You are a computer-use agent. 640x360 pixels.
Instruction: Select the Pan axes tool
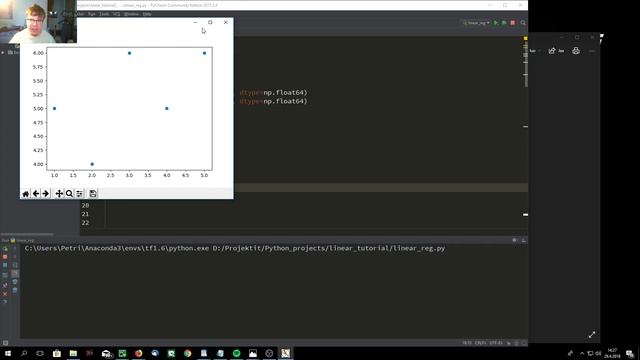(59, 193)
